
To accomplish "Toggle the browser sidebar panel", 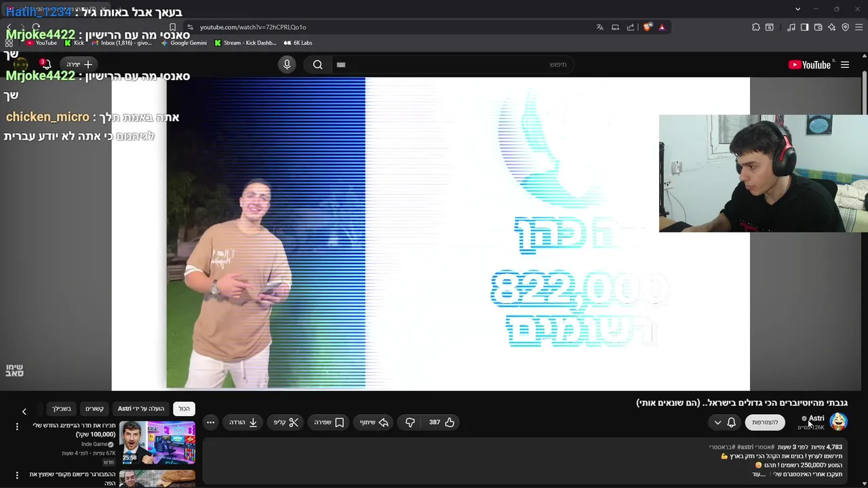I will (804, 27).
